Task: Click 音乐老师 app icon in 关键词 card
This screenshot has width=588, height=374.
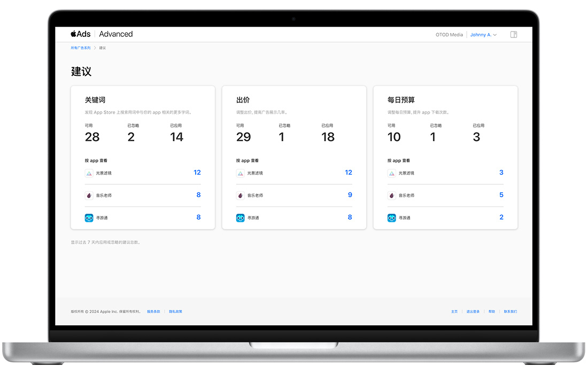Action: pyautogui.click(x=89, y=195)
